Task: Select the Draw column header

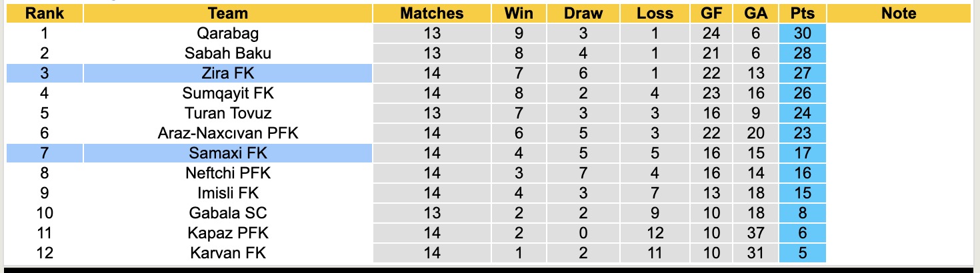Action: (x=583, y=13)
